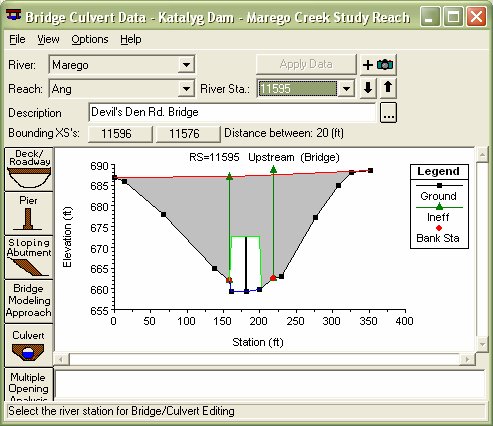The height and width of the screenshot is (426, 493).
Task: Click the Ground legend entry
Action: coord(438,191)
